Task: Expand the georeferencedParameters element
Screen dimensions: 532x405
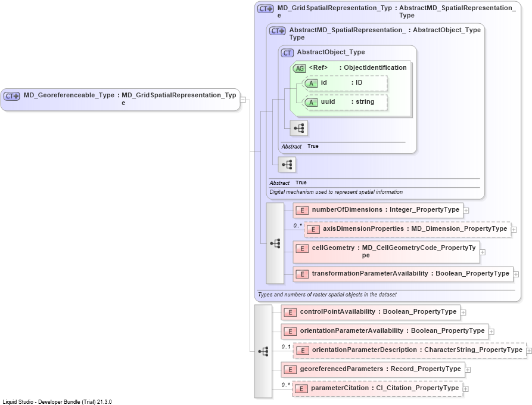Action: [x=468, y=370]
